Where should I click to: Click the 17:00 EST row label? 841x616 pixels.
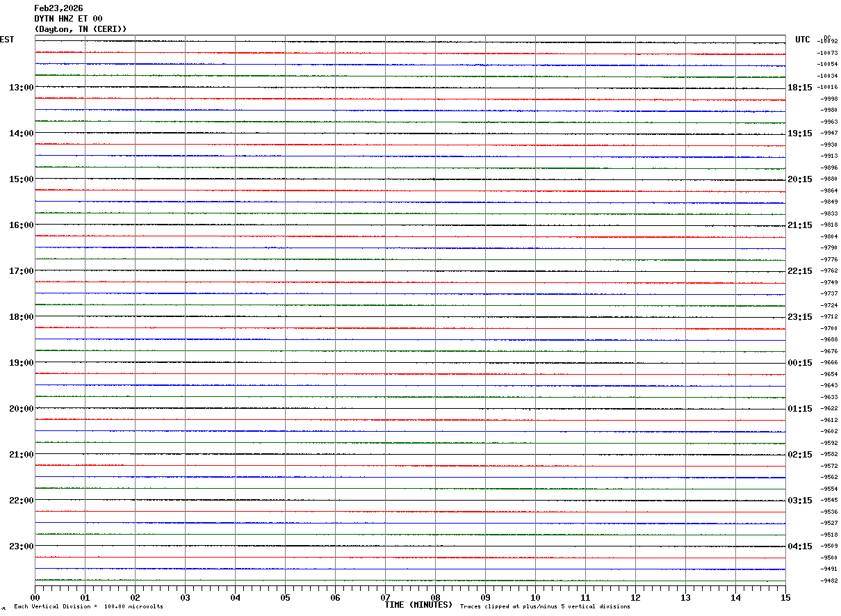click(x=22, y=271)
